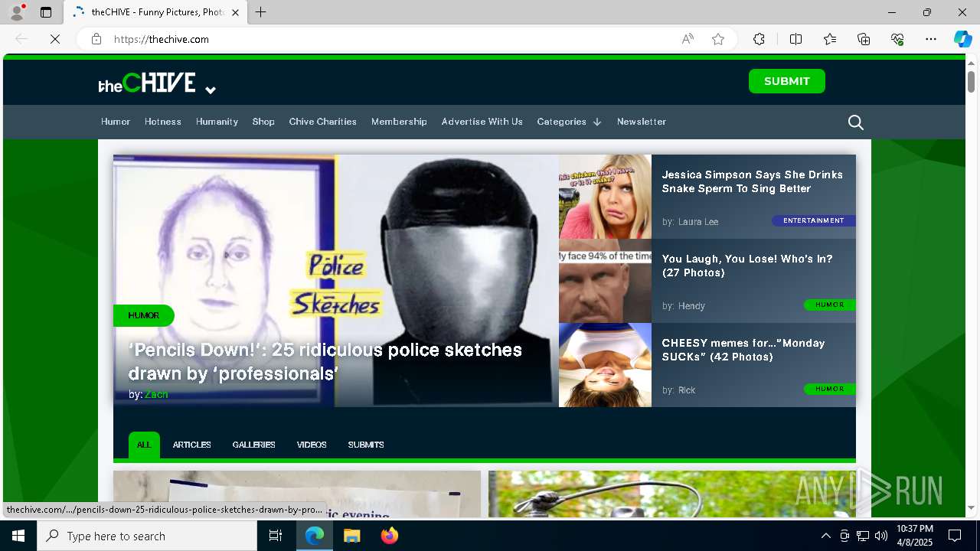Screen dimensions: 980x551
Task: Add page to favorites star icon
Action: [718, 39]
